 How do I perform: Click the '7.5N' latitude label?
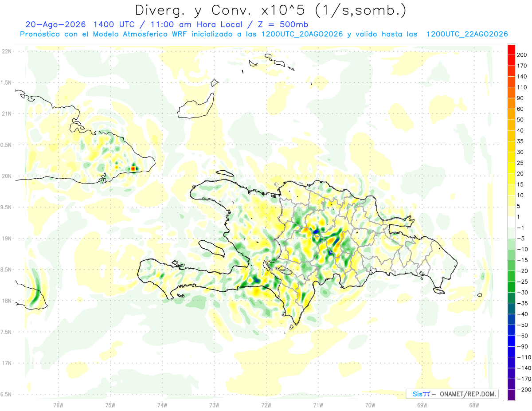[6, 332]
